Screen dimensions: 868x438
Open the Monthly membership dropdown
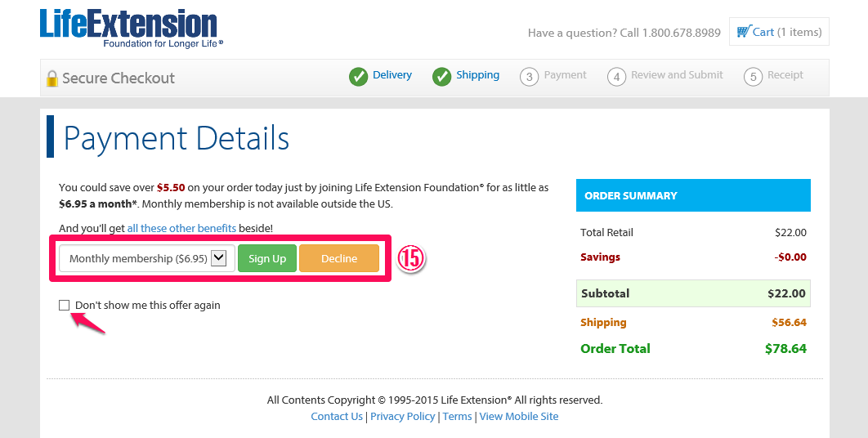[x=137, y=258]
